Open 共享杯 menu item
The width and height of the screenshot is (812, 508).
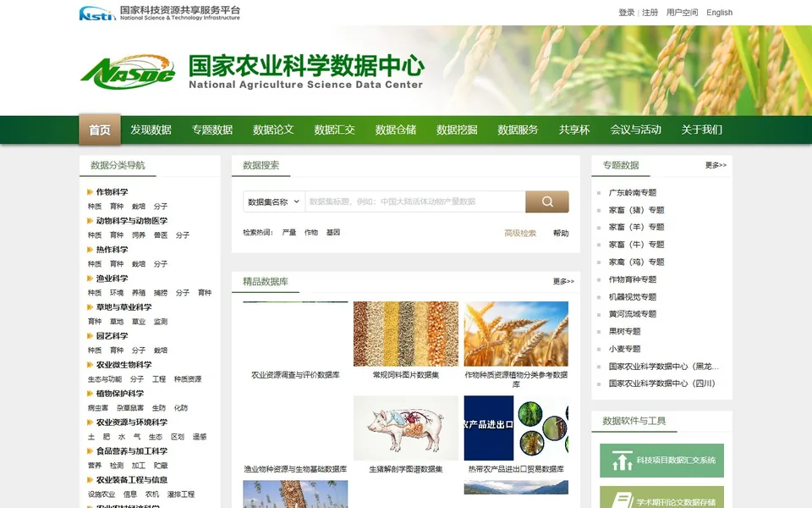click(x=574, y=130)
